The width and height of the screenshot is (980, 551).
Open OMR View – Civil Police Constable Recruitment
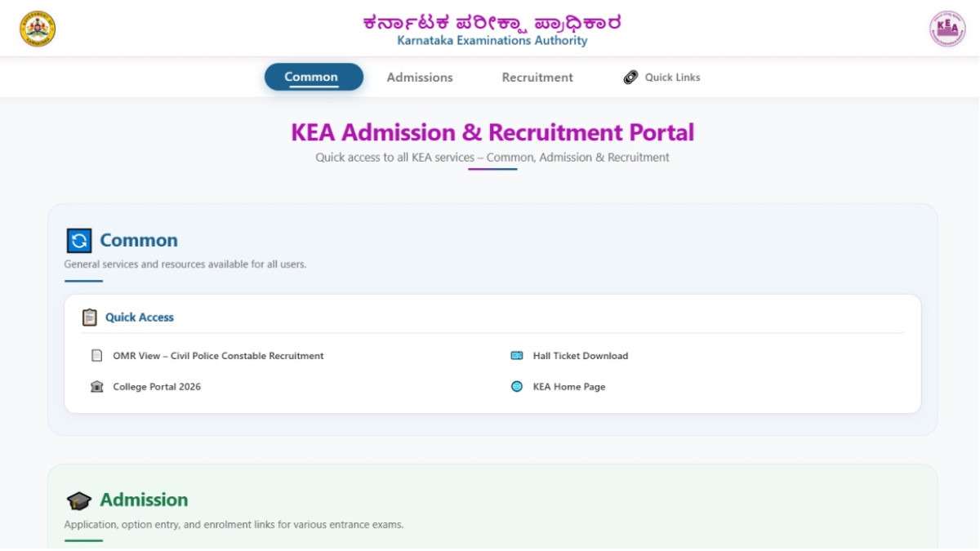(218, 356)
